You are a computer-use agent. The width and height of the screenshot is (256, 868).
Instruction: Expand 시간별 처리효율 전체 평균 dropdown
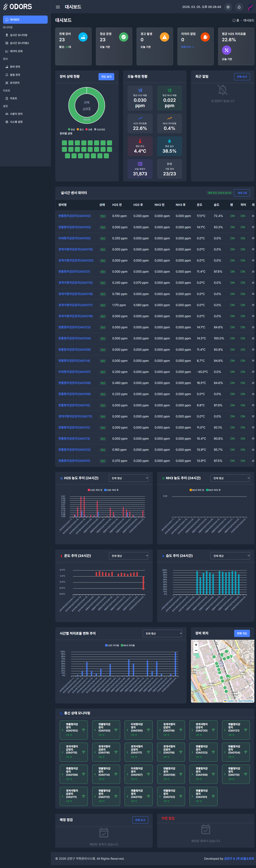tap(162, 633)
